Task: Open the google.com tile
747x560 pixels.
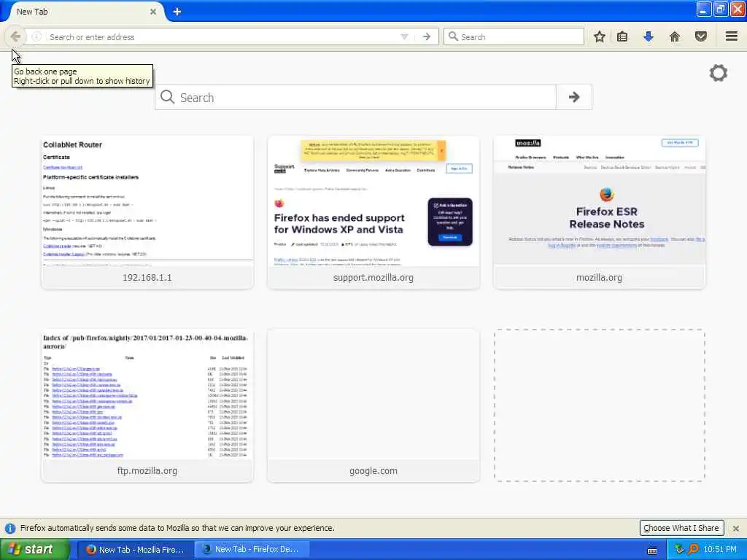Action: point(373,405)
